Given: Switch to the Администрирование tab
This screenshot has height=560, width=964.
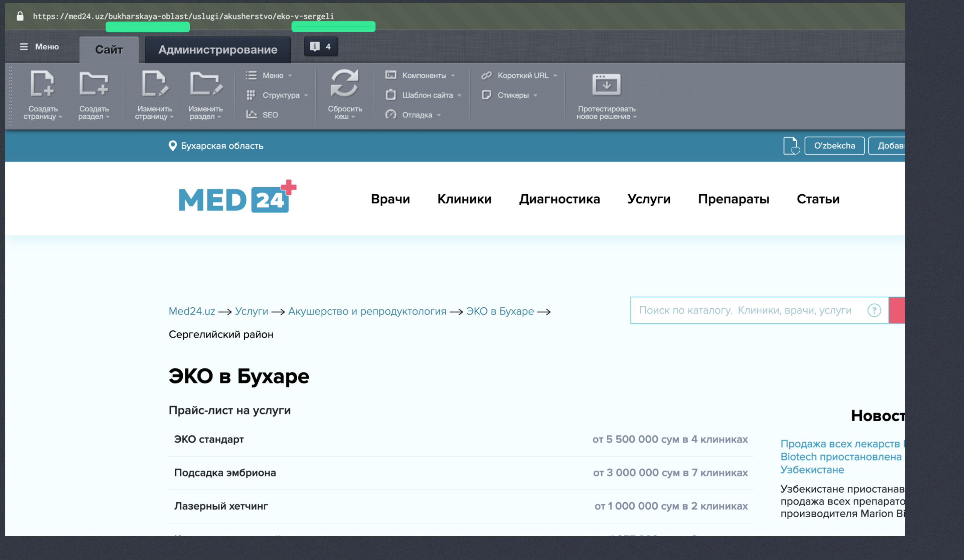Looking at the screenshot, I should click(x=218, y=49).
